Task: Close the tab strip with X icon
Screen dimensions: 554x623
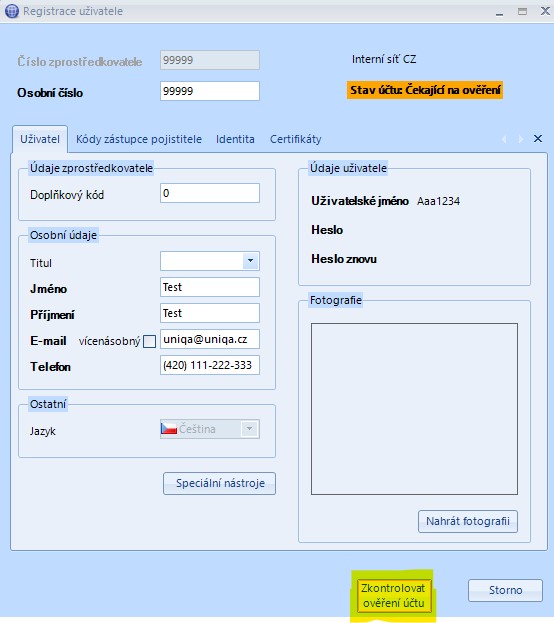Action: (x=538, y=138)
